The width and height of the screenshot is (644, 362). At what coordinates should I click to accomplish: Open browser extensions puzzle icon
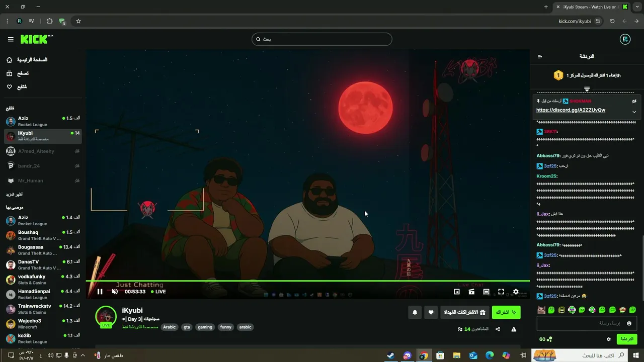[x=49, y=21]
